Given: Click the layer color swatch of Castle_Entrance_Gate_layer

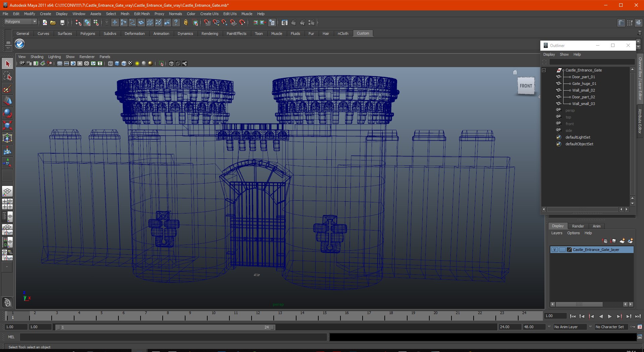Looking at the screenshot, I should 569,250.
